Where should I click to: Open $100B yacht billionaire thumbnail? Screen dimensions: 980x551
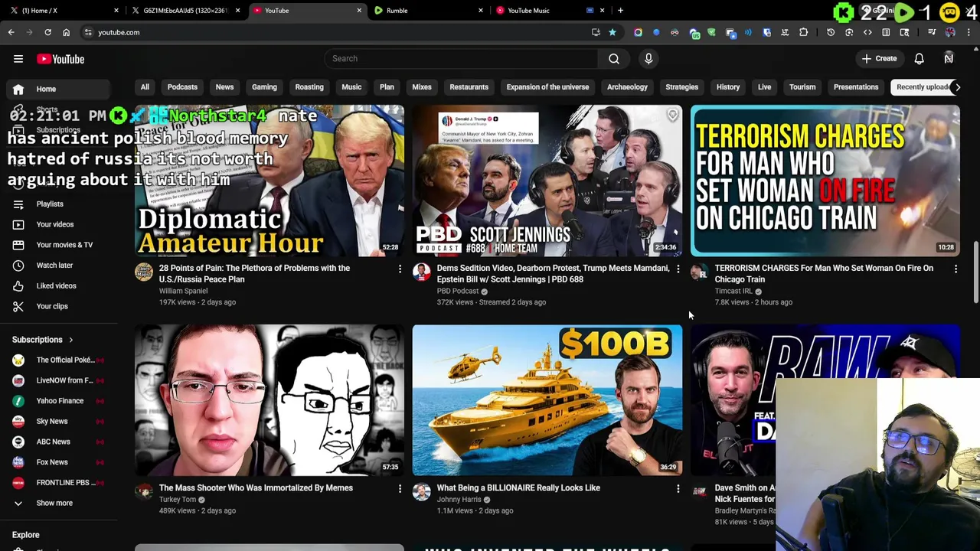[x=547, y=400]
